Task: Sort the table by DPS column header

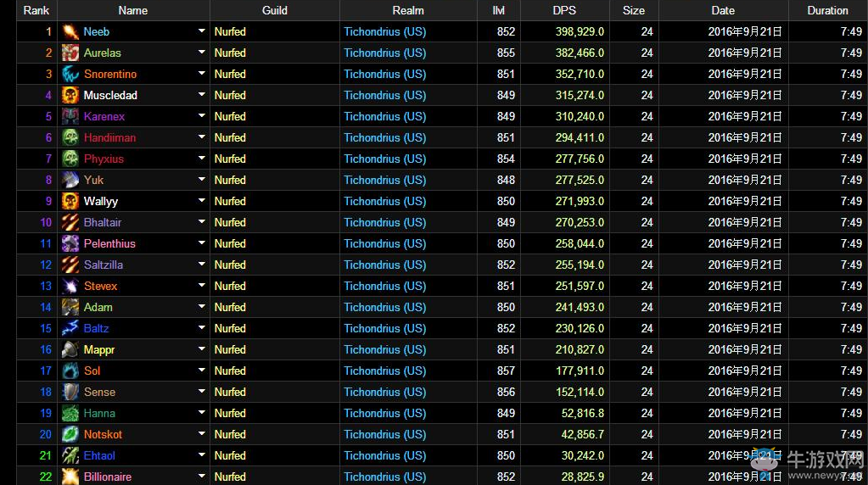Action: point(563,10)
